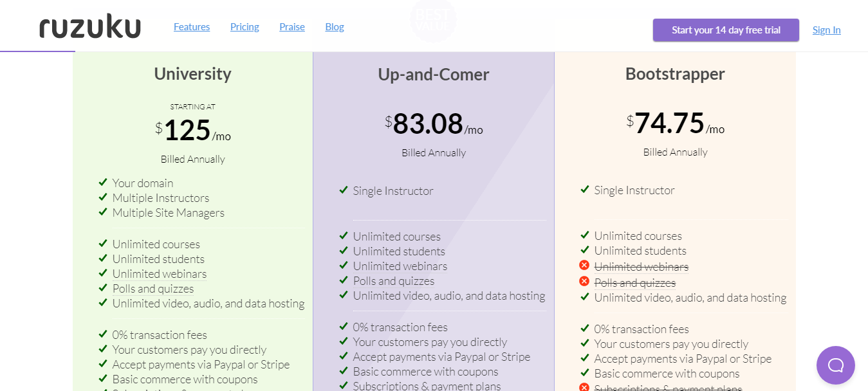Start your 14 day free trial
This screenshot has height=391, width=868.
pos(726,30)
